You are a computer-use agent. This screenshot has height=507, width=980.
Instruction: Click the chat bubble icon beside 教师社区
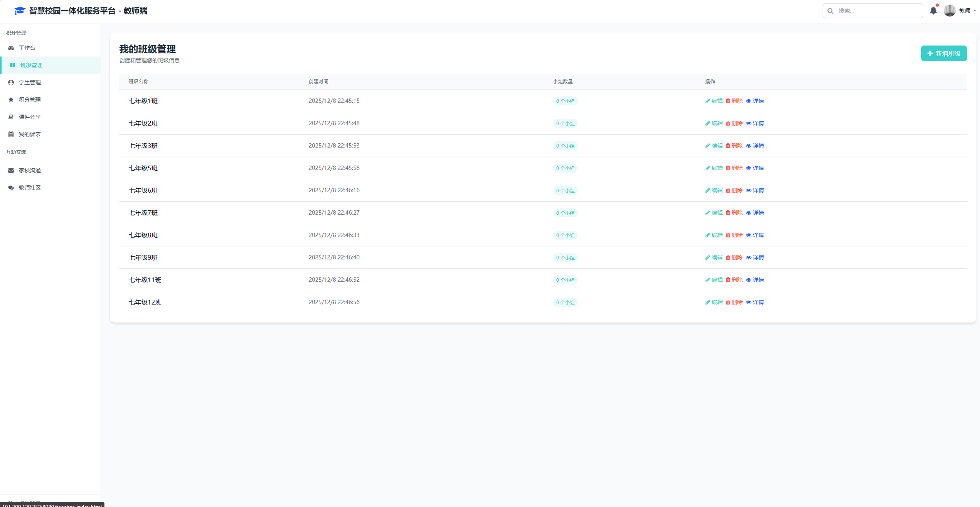pyautogui.click(x=11, y=188)
